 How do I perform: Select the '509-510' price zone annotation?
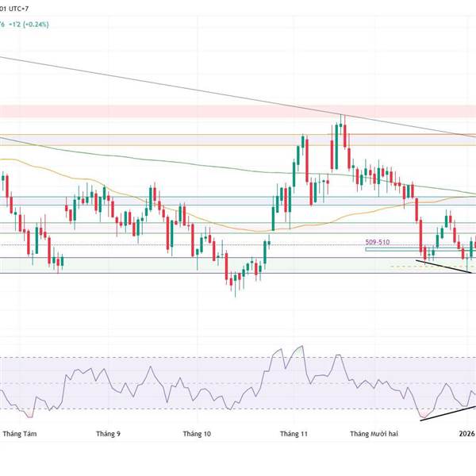(378, 242)
